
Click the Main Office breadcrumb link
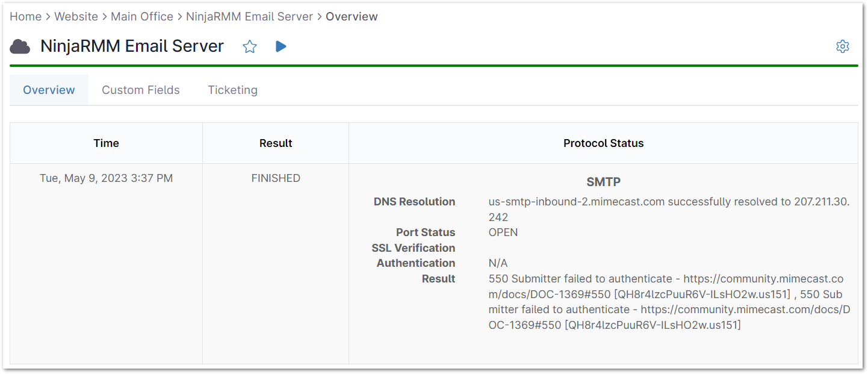tap(142, 16)
